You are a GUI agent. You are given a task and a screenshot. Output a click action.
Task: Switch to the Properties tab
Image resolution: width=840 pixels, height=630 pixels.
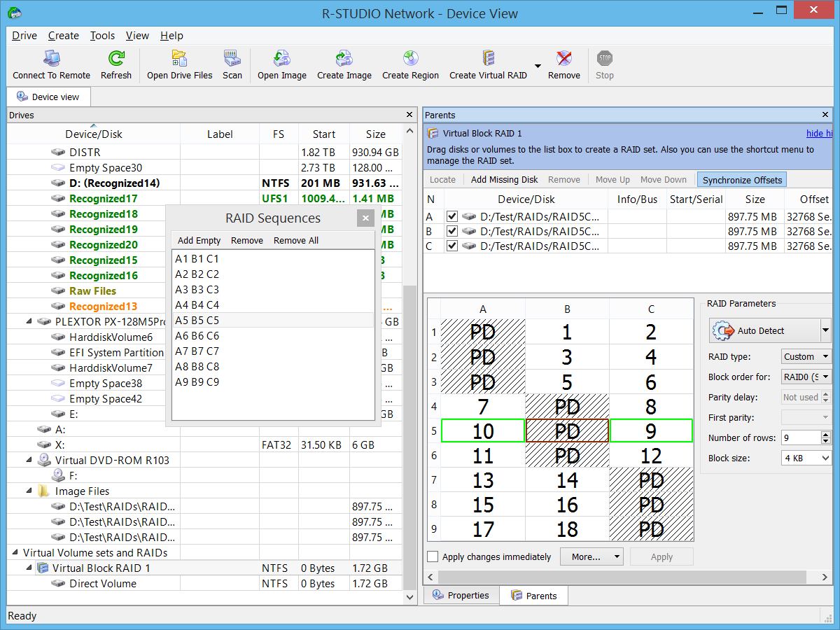tap(461, 595)
